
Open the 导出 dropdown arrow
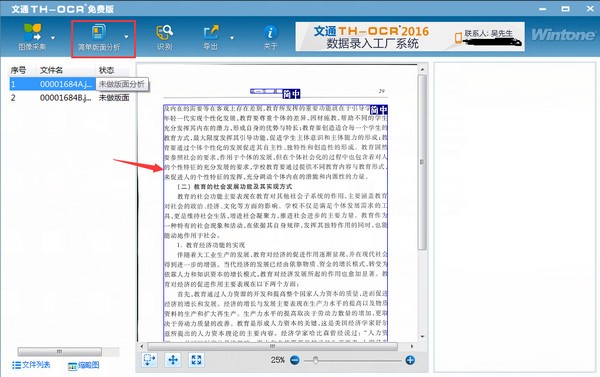232,38
